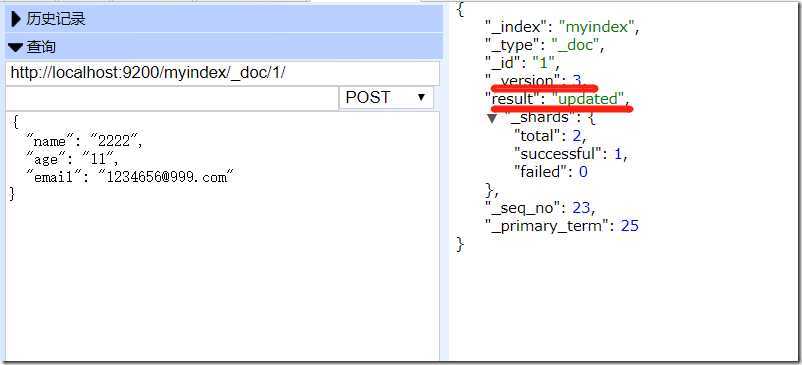Click the _type value "_doc"
Screen dimensions: 802x365
(575, 45)
